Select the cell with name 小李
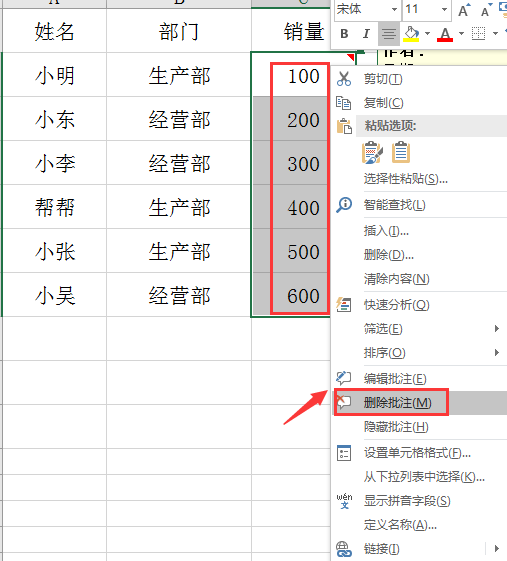Image resolution: width=507 pixels, height=561 pixels. pos(54,163)
